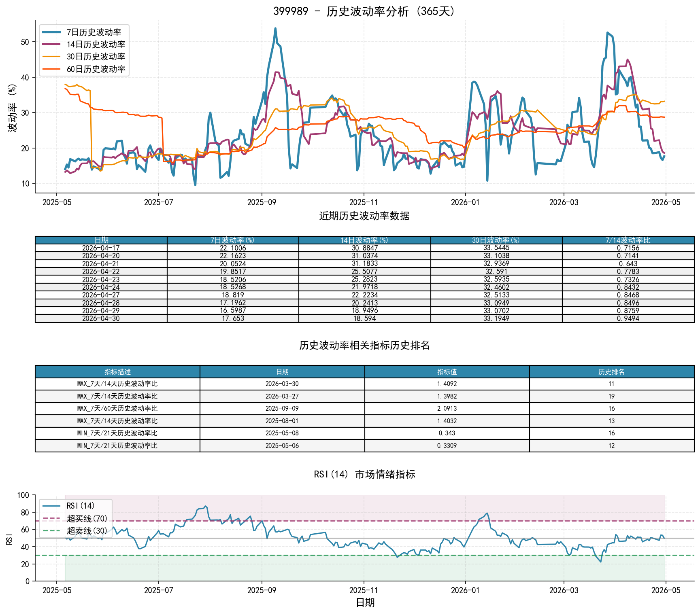Click the ranking date '2025-09-09'
This screenshot has width=700, height=613.
point(282,409)
